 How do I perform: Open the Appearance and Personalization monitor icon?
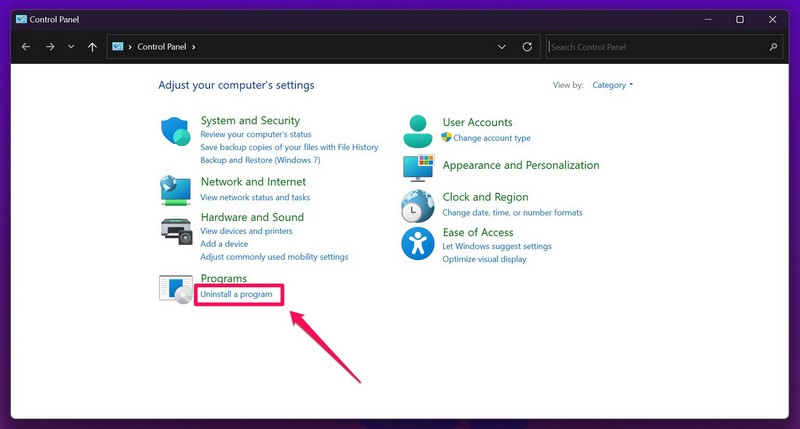click(x=418, y=168)
